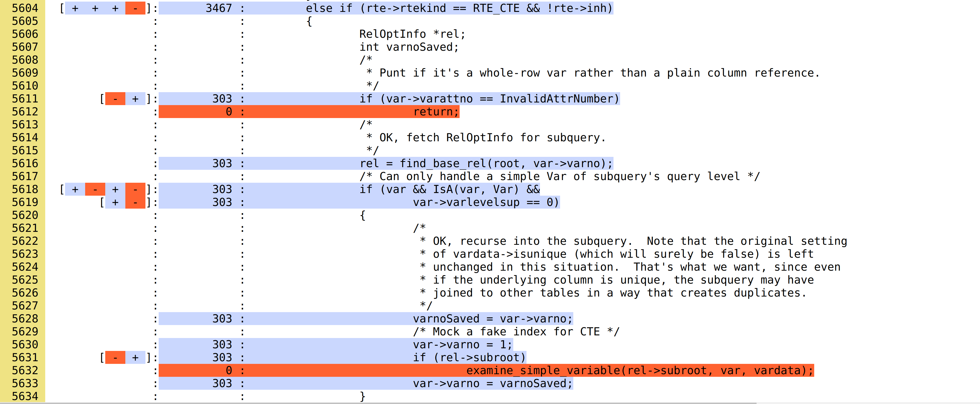The width and height of the screenshot is (980, 404).
Task: Click the red minus branch marker on line 5631
Action: pos(115,358)
